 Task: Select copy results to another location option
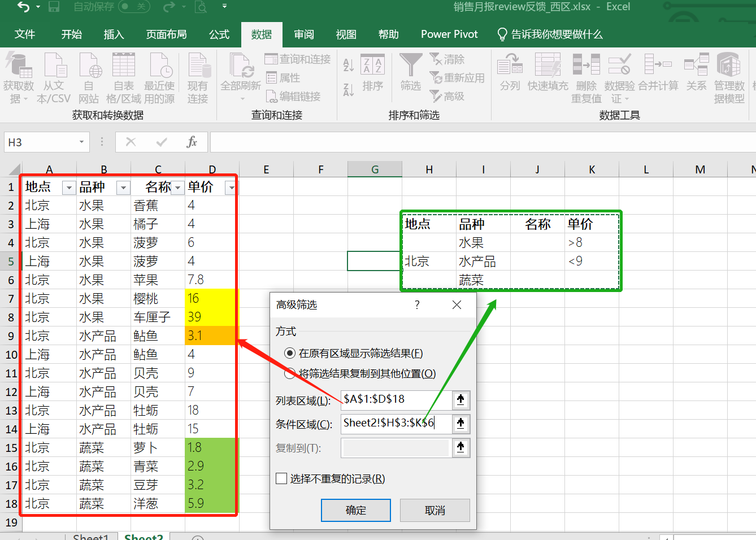pyautogui.click(x=290, y=373)
